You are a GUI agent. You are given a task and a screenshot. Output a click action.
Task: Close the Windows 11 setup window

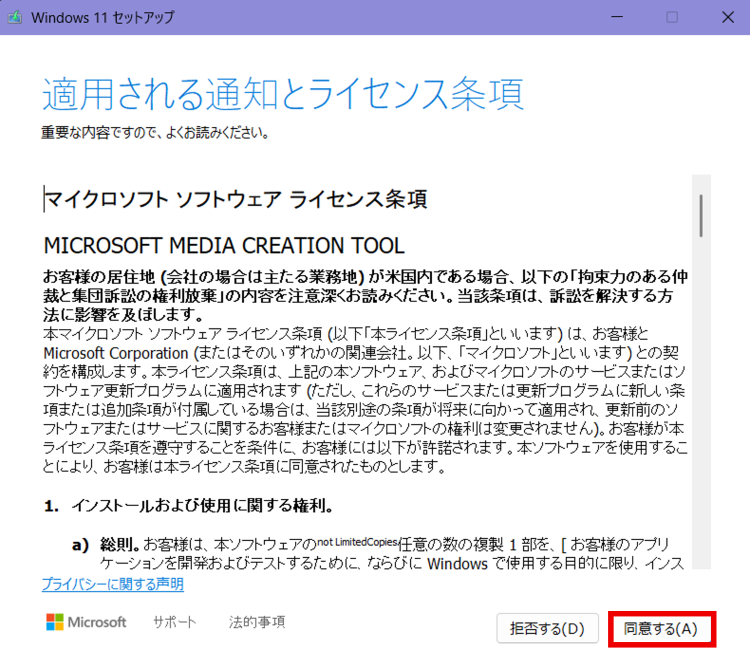(x=728, y=17)
